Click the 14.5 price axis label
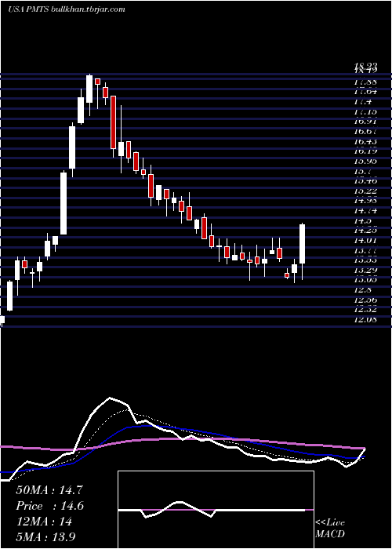The width and height of the screenshot is (392, 549). pos(362,220)
